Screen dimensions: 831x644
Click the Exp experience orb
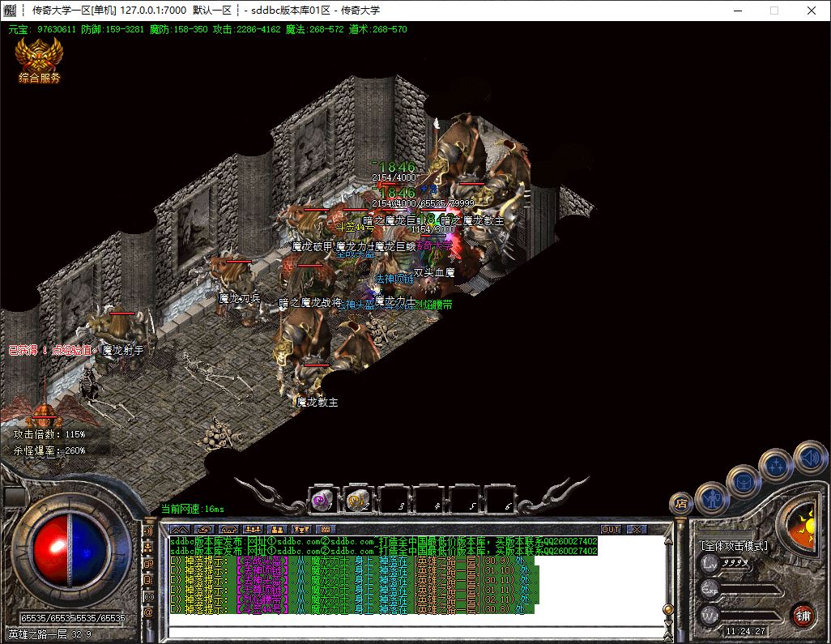[x=710, y=589]
